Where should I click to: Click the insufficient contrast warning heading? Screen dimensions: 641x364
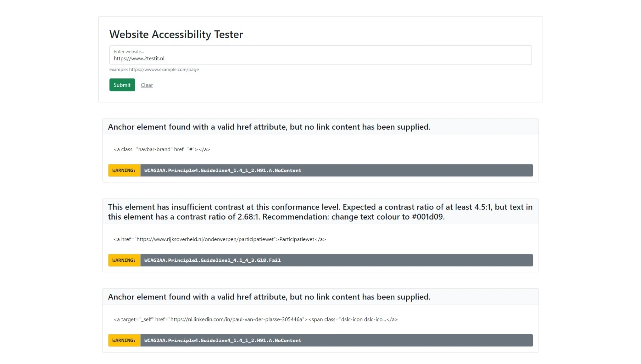click(320, 212)
